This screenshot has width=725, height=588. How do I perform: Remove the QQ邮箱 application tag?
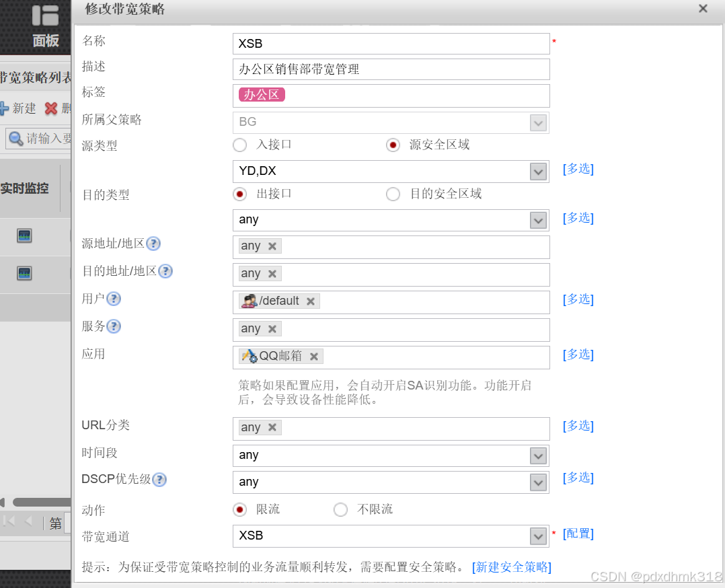pos(313,357)
